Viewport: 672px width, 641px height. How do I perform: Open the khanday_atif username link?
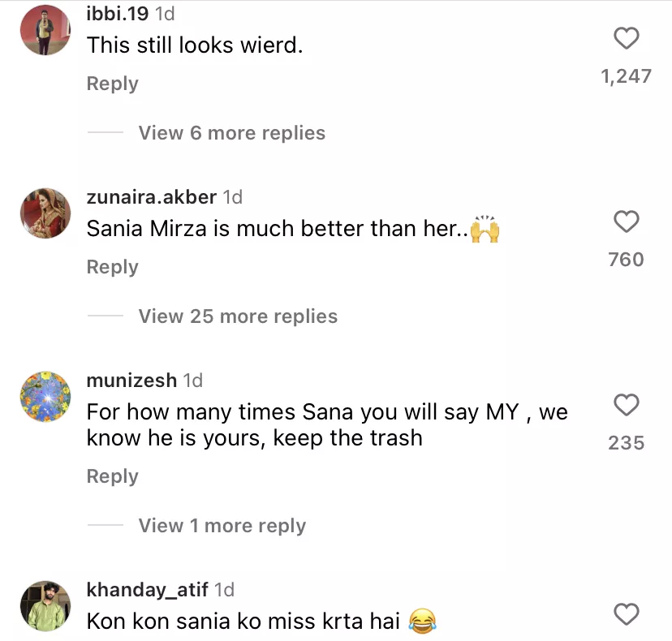(148, 590)
